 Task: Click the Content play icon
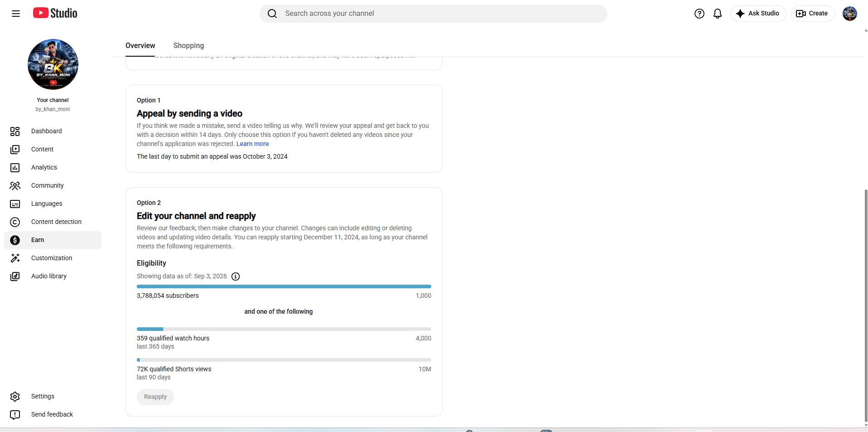(15, 150)
